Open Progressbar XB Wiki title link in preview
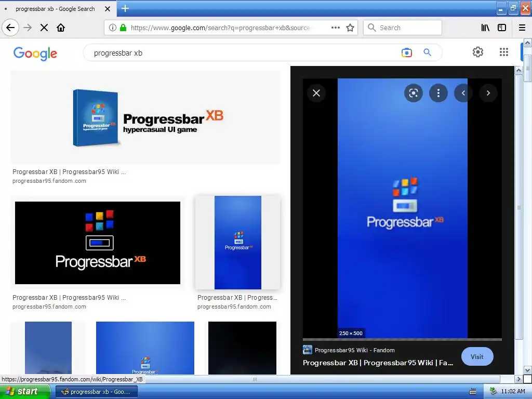The height and width of the screenshot is (399, 532). (x=378, y=363)
